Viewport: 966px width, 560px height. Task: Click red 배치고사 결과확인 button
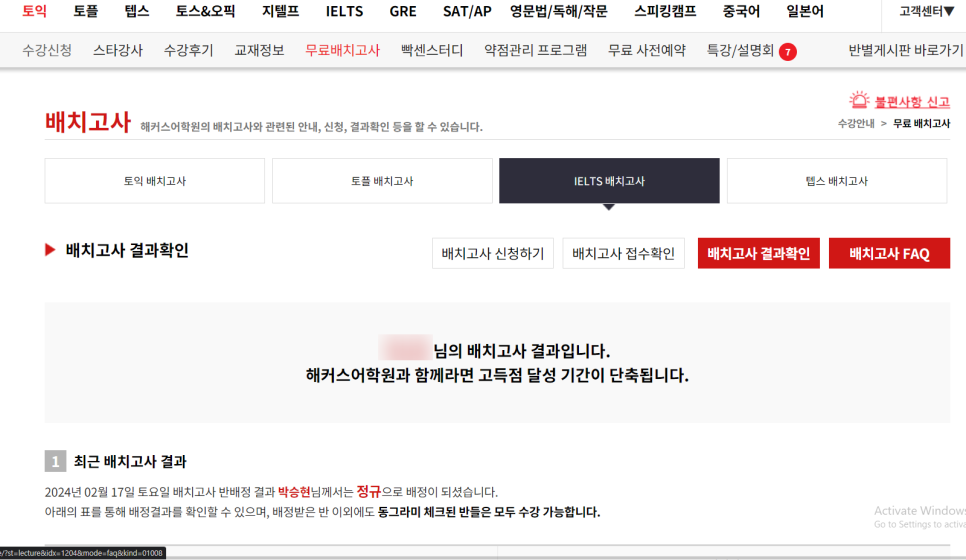[x=758, y=253]
